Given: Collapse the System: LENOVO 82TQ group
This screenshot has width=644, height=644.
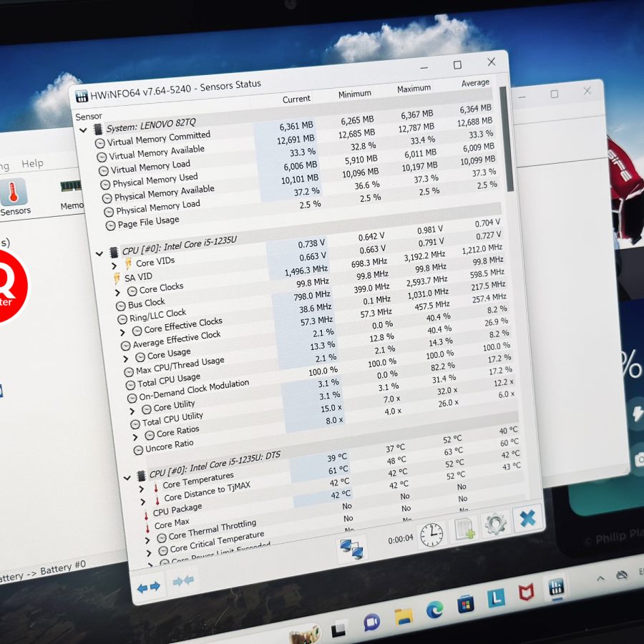Looking at the screenshot, I should tap(83, 131).
